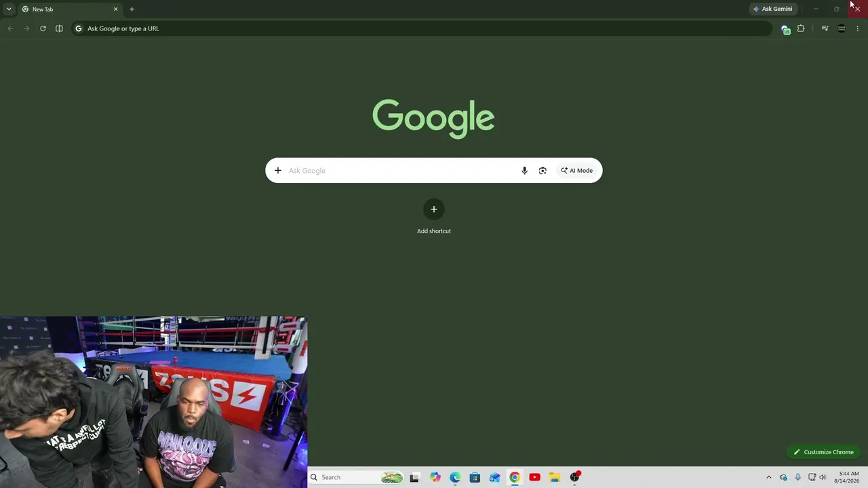Open the media controls icon
Viewport: 868px width, 488px height.
[x=825, y=28]
